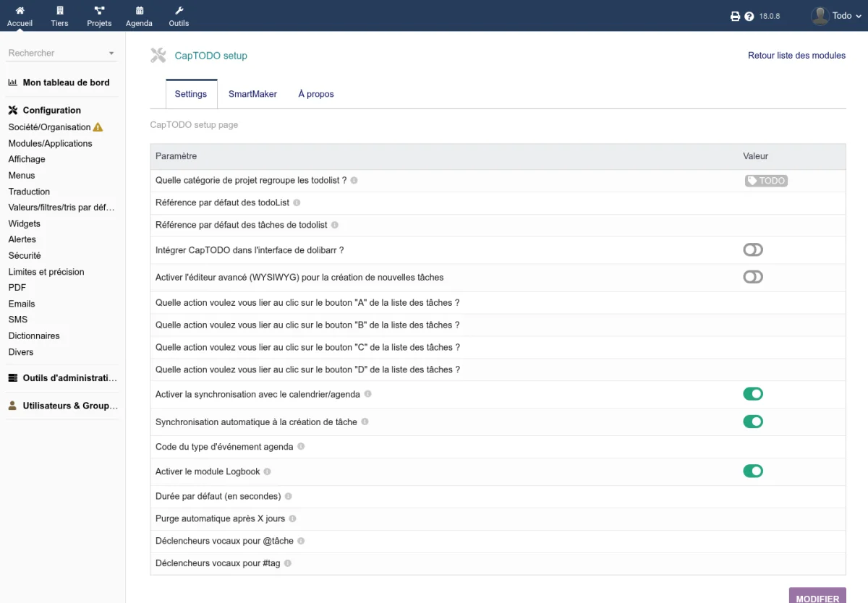Click the TODO category tag
This screenshot has width=868, height=603.
pyautogui.click(x=766, y=181)
